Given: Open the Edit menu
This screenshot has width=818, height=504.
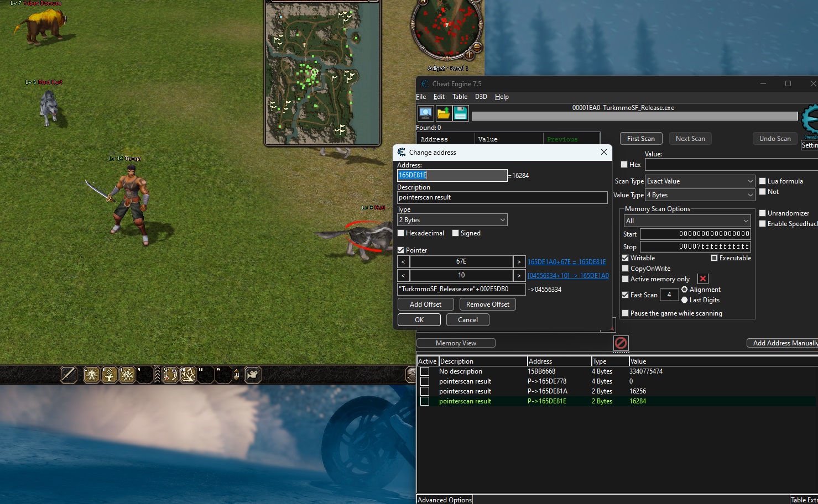Looking at the screenshot, I should [439, 97].
